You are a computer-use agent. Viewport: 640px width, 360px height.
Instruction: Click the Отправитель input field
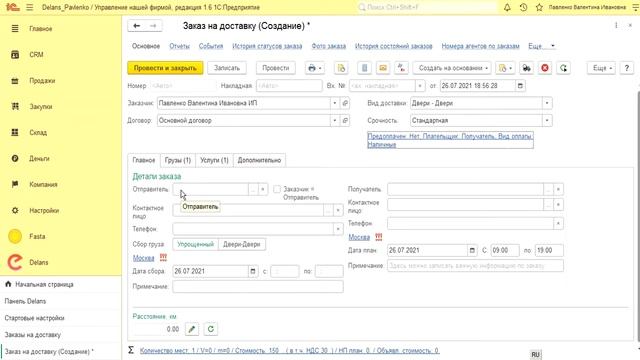(211, 189)
